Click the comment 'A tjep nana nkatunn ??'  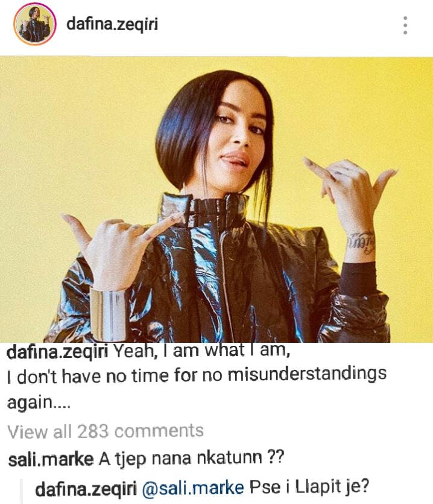tap(191, 459)
